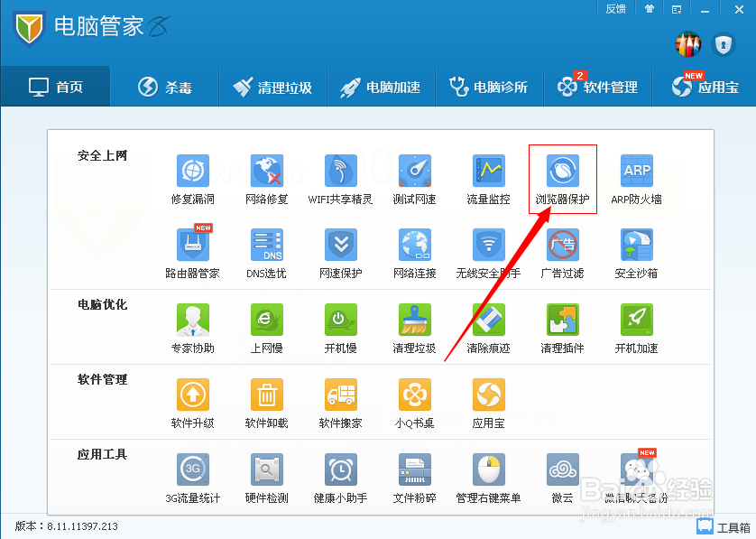This screenshot has height=539, width=756.
Task: Open 浏览器保护 browser protection
Action: pos(563,171)
